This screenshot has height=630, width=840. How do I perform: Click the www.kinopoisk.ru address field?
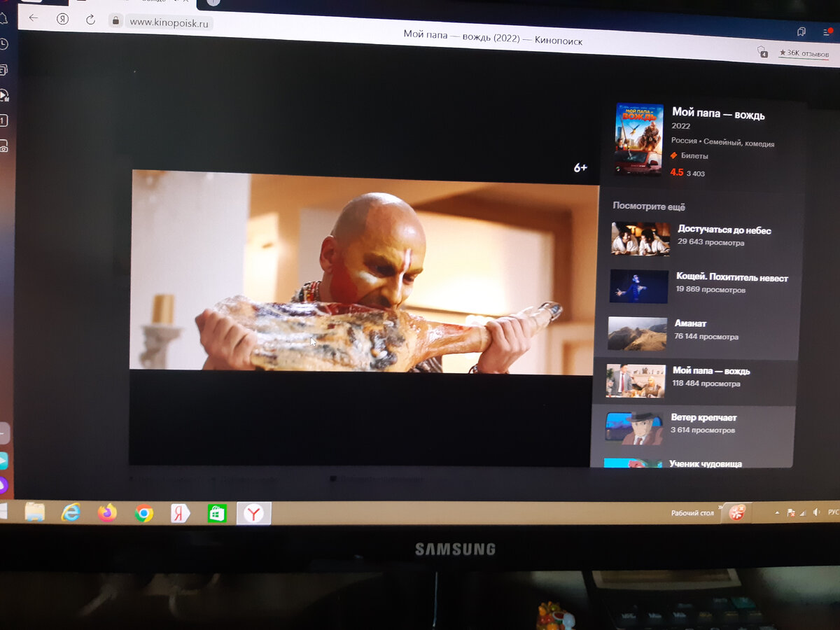point(169,22)
